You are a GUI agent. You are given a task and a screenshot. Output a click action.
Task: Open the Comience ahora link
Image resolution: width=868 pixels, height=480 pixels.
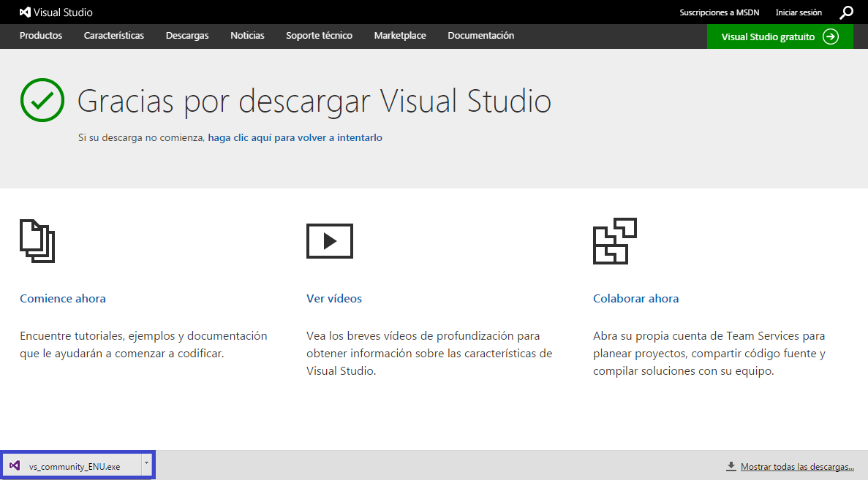63,299
